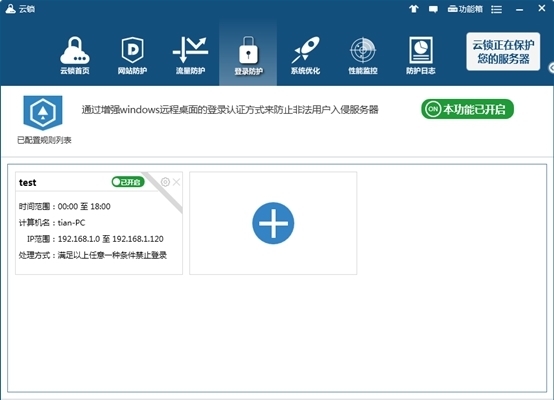
Task: Go to 性能监控 performance monitoring tab
Action: (363, 55)
